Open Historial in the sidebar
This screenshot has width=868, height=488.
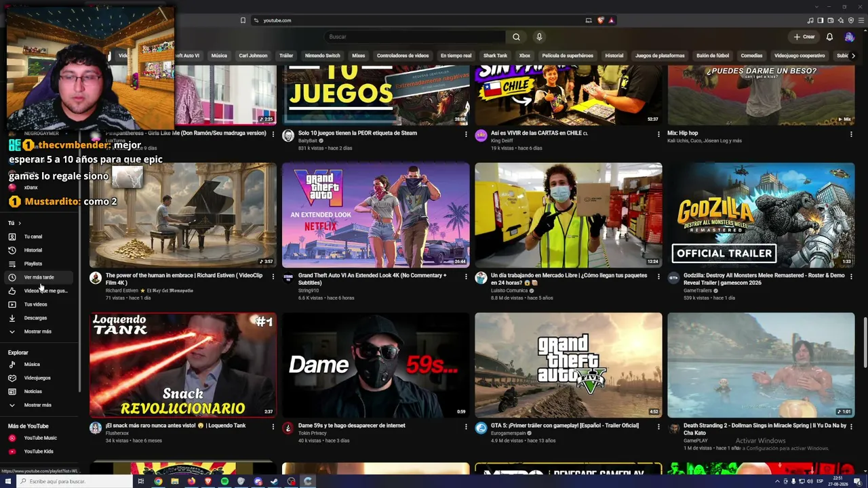click(37, 250)
